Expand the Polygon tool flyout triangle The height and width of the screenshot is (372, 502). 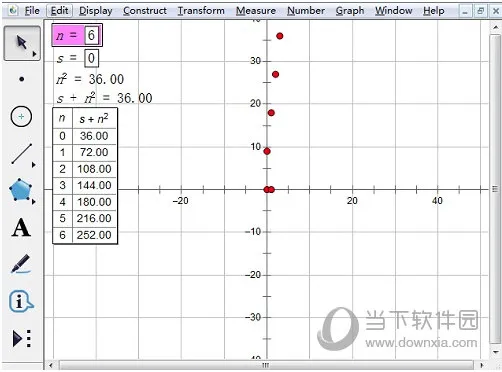point(34,202)
